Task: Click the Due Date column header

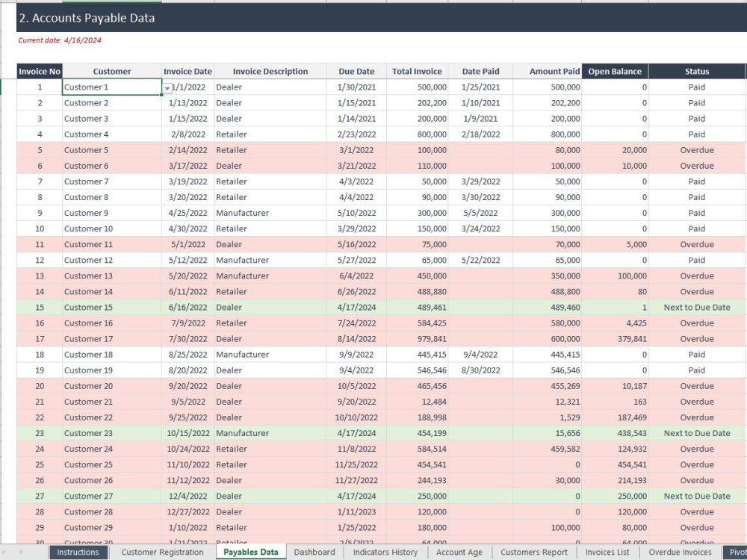Action: coord(356,72)
